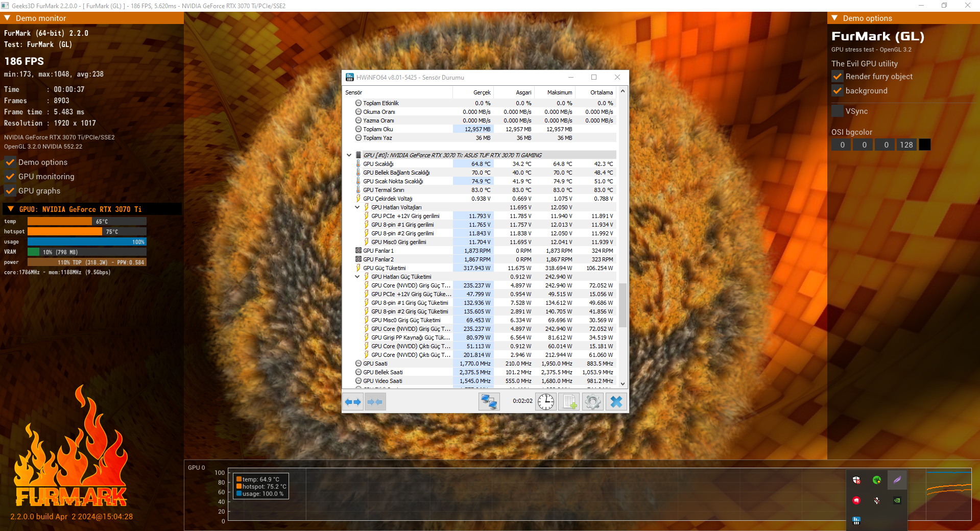Select the GPU Termal Sınırı row

tap(480, 190)
